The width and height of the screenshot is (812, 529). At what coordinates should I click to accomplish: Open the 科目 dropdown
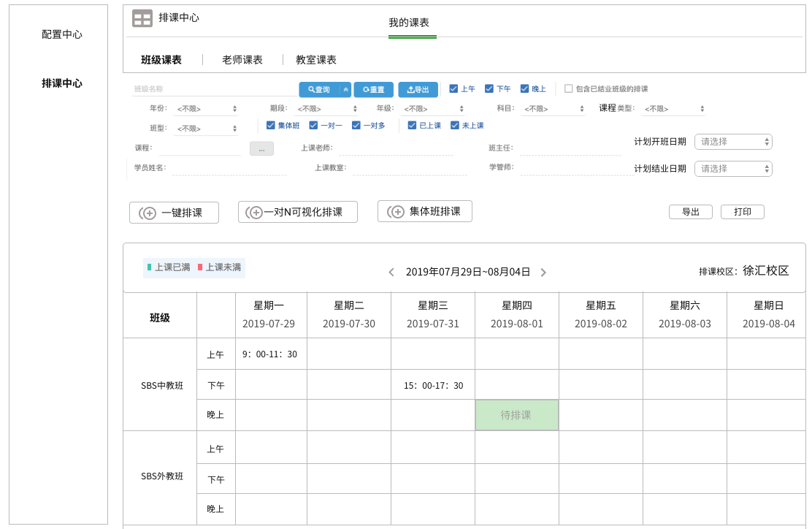[x=554, y=109]
